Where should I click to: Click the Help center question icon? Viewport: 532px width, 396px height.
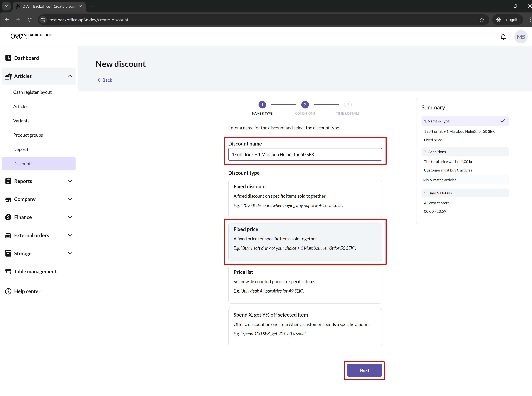pyautogui.click(x=8, y=291)
